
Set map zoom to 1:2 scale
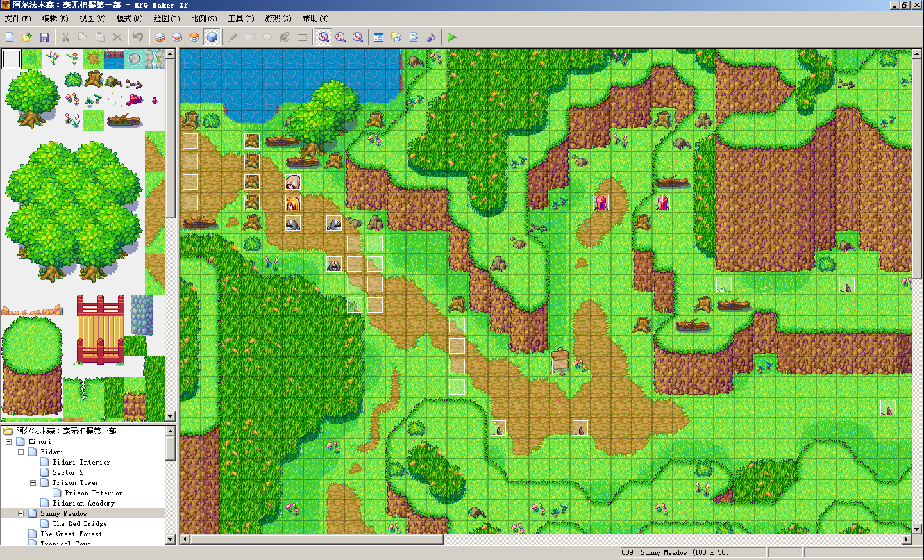click(x=340, y=37)
